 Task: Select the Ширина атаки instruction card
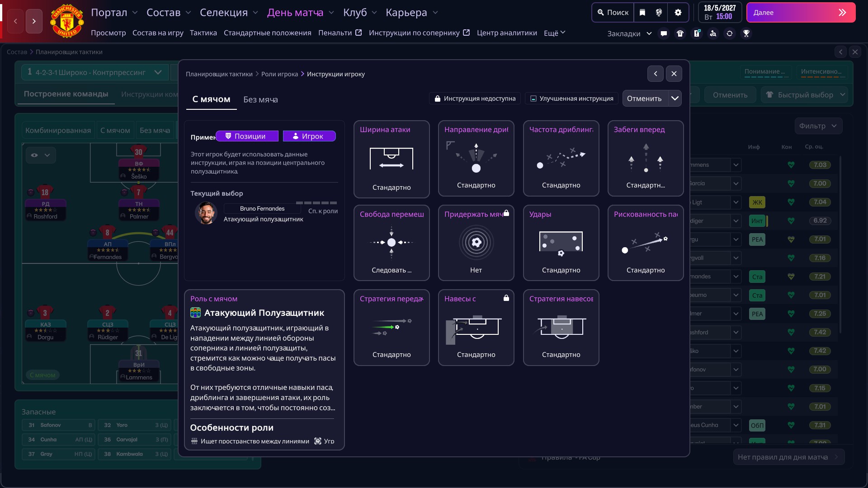coord(391,159)
